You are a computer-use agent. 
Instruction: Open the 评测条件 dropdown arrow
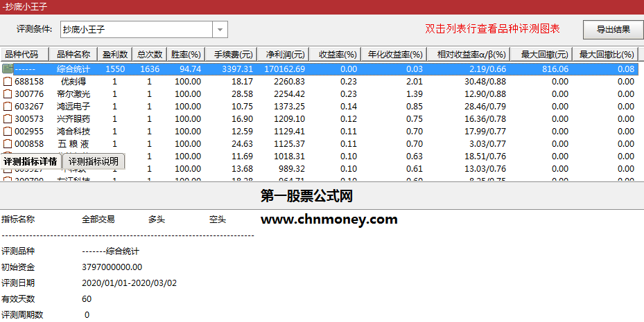point(220,30)
